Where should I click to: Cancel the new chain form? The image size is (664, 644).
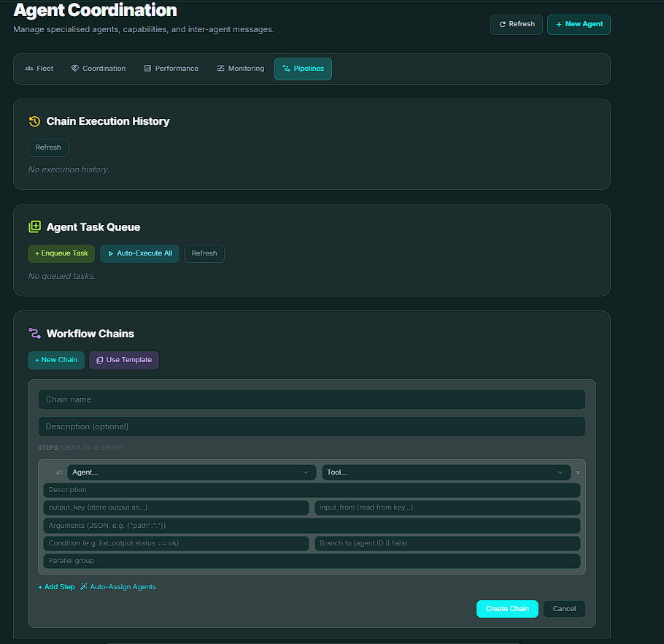[564, 609]
